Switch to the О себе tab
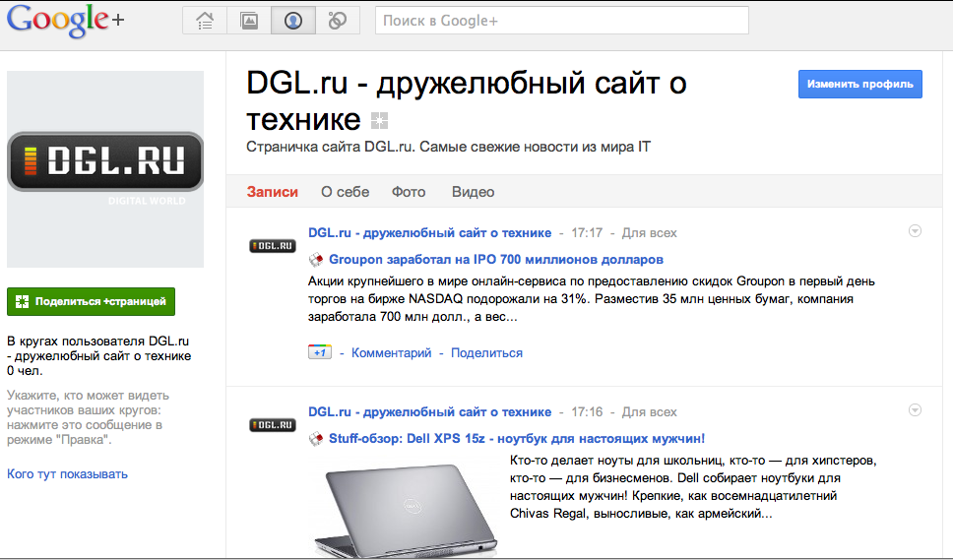Viewport: 953px width, 560px height. [346, 192]
